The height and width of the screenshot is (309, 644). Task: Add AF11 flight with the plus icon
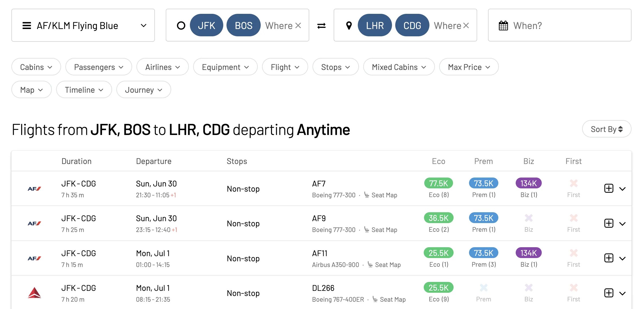pos(609,258)
